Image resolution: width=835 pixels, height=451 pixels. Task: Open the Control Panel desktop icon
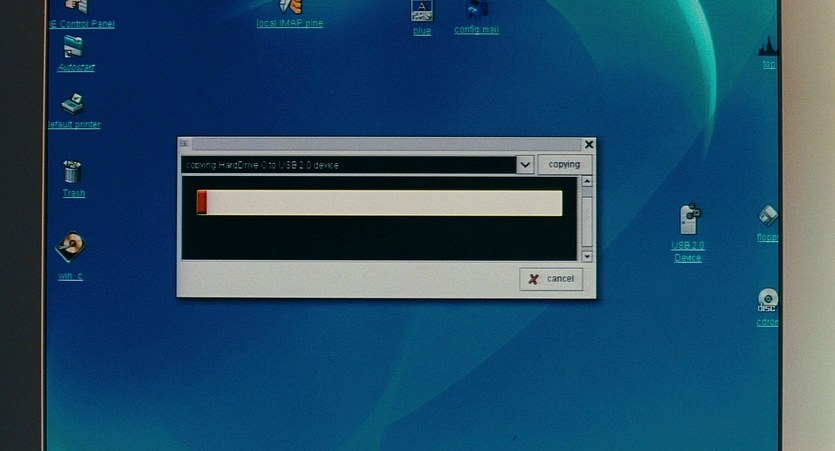click(76, 8)
